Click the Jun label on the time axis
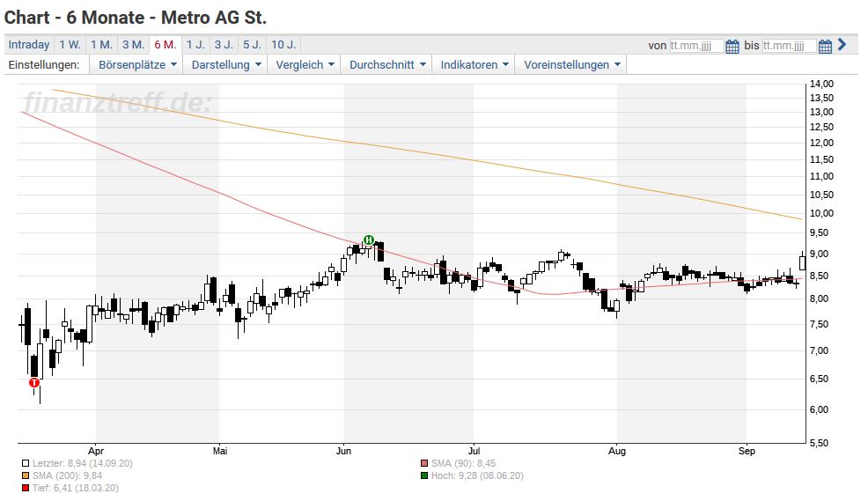Screen dimensions: 868x501 344,451
